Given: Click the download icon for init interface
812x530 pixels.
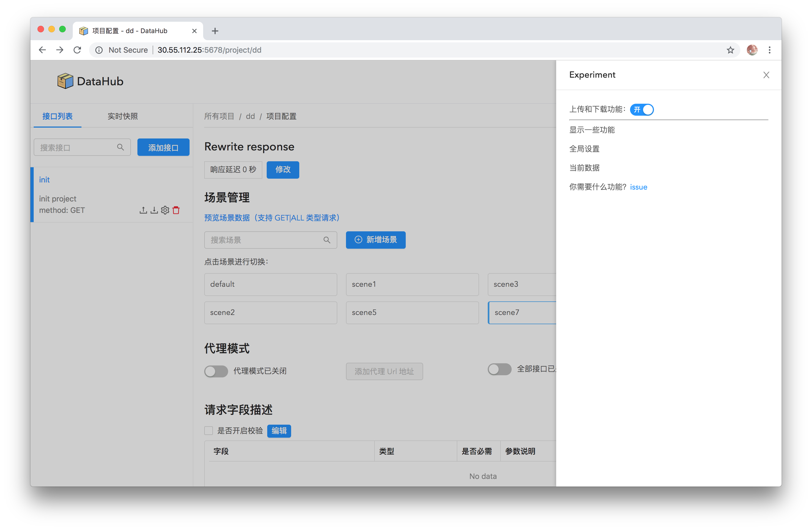Looking at the screenshot, I should (x=154, y=210).
